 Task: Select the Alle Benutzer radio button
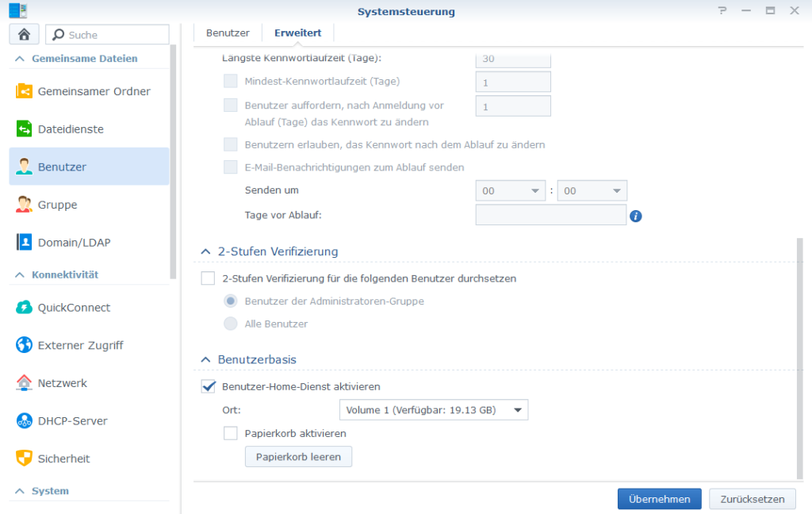pos(230,324)
